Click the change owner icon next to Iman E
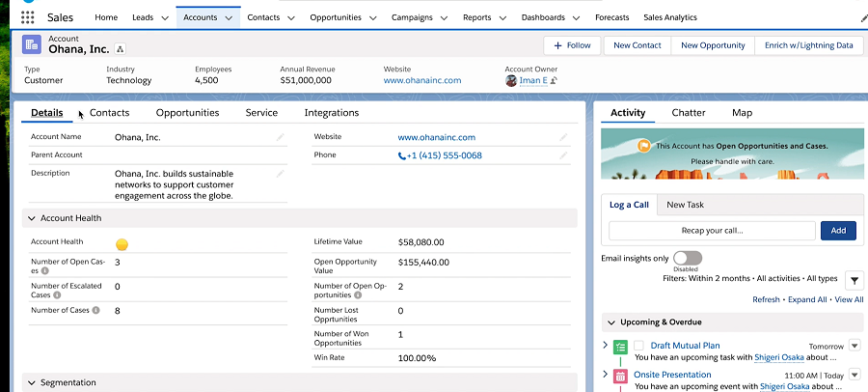The image size is (868, 392). (x=555, y=81)
